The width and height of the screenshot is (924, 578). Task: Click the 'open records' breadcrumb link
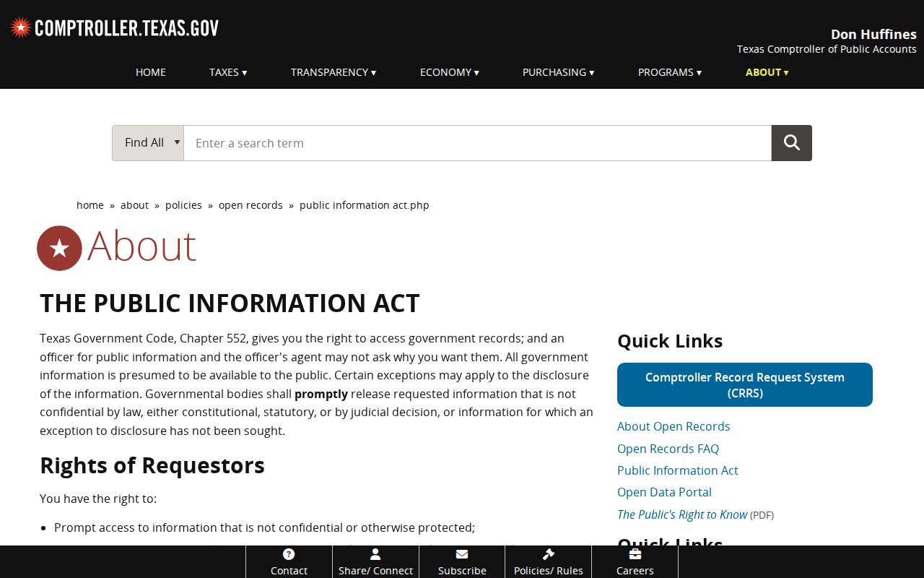pyautogui.click(x=250, y=205)
